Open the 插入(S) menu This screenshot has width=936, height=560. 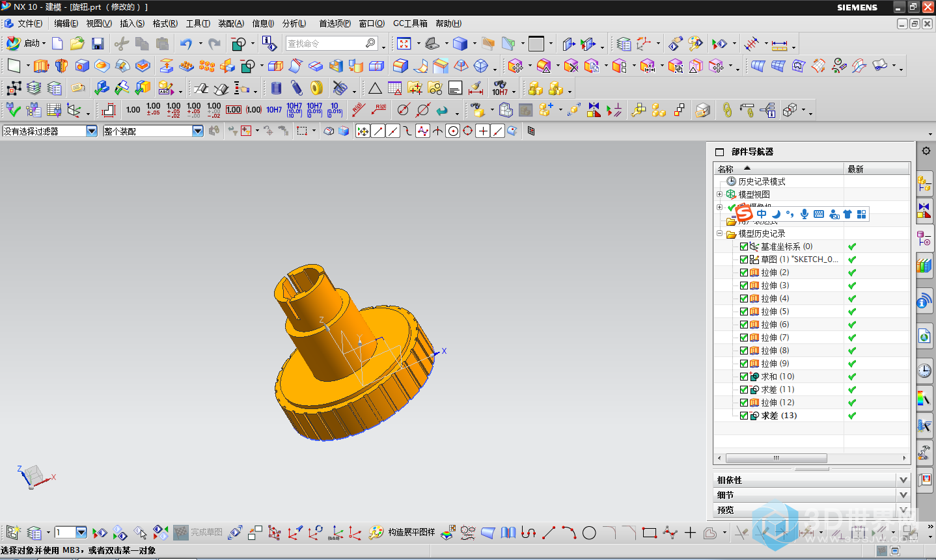pyautogui.click(x=132, y=23)
